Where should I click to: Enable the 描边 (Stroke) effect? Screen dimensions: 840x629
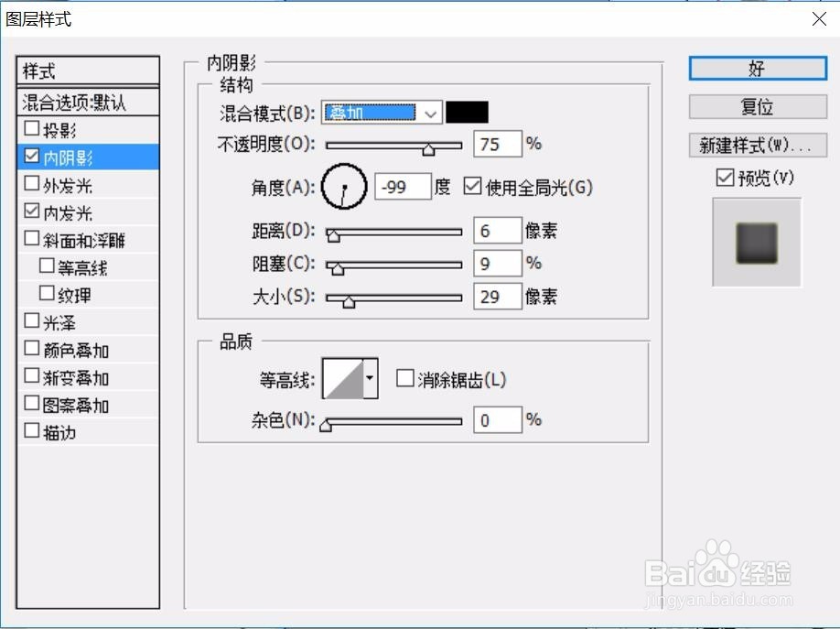[32, 430]
